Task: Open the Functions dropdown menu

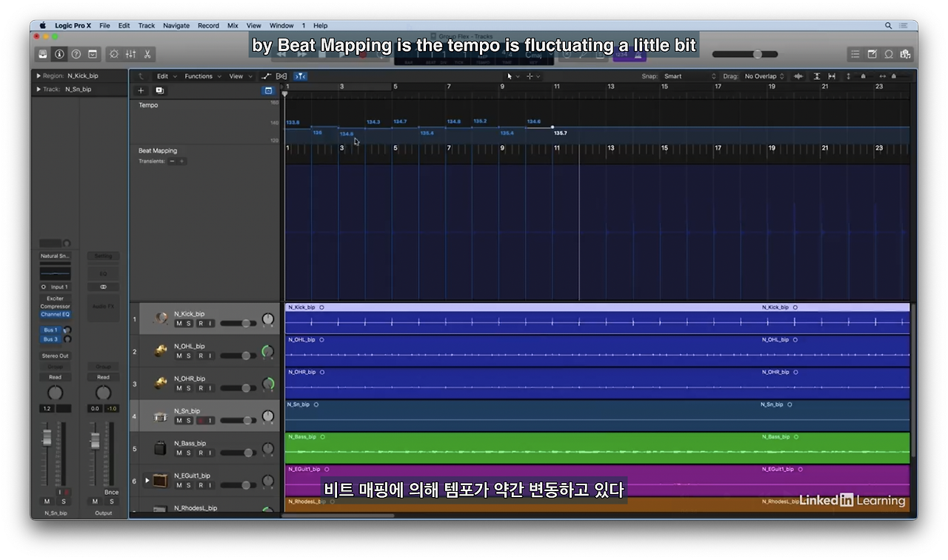Action: 201,76
